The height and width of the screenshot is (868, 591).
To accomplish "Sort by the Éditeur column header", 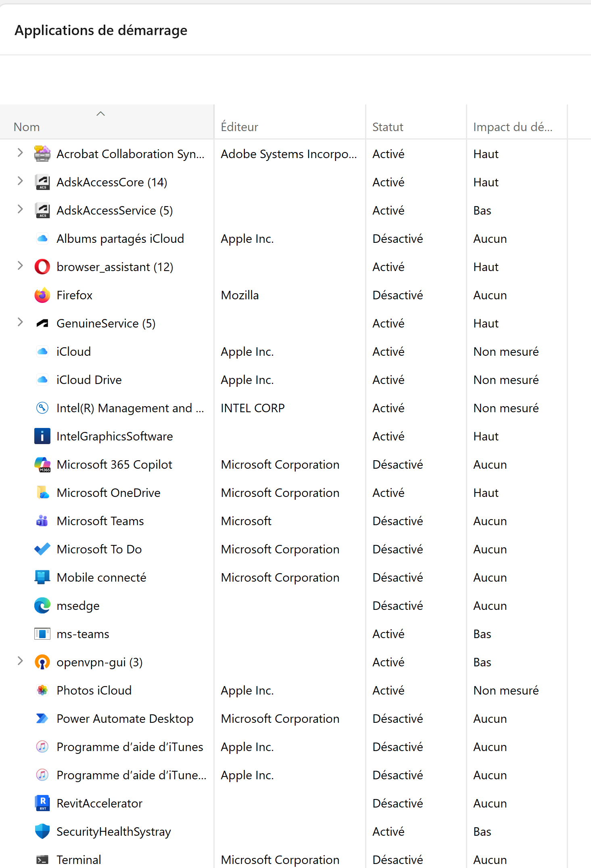I will pos(290,122).
